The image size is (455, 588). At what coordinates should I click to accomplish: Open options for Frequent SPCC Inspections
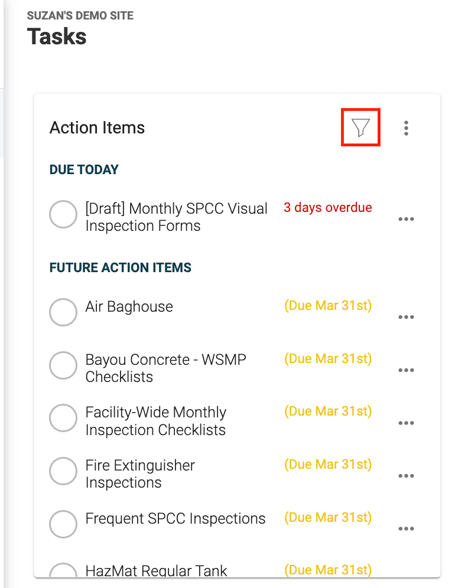(406, 528)
